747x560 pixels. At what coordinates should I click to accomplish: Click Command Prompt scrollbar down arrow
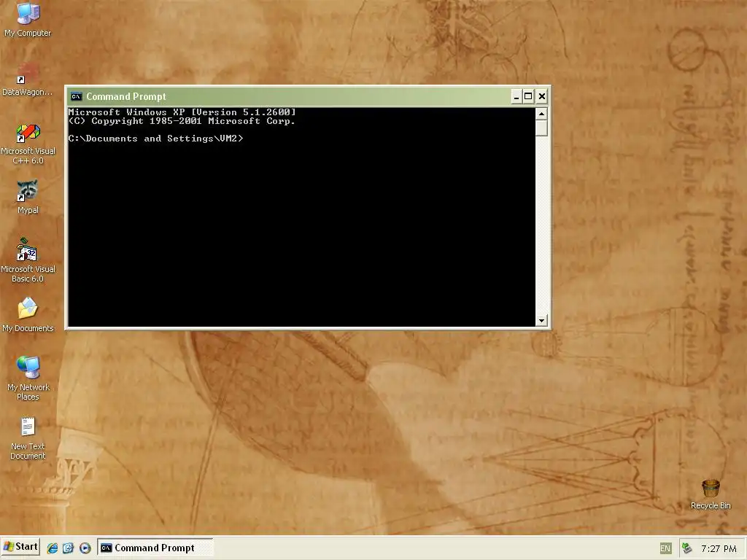[541, 321]
